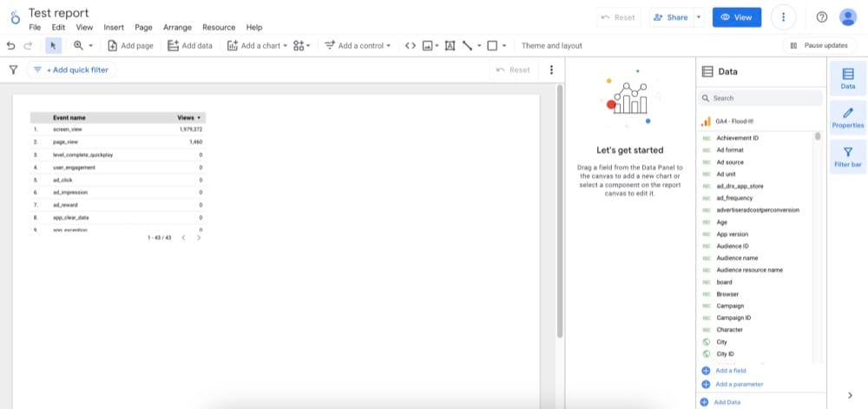The height and width of the screenshot is (409, 868).
Task: Open the Add a chart dropdown
Action: (x=258, y=46)
